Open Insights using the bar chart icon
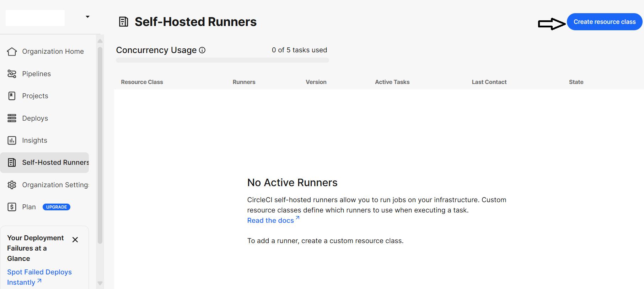The height and width of the screenshot is (289, 644). pos(12,140)
